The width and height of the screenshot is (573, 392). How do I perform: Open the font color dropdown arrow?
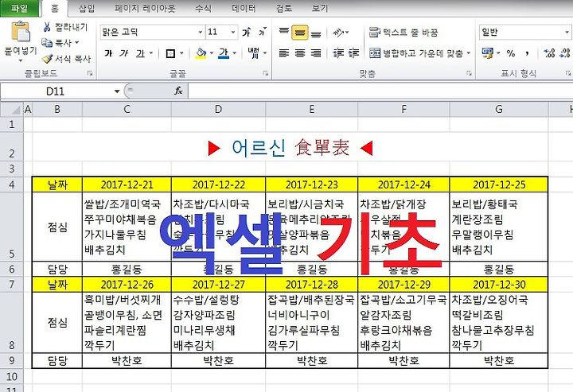pyautogui.click(x=235, y=53)
